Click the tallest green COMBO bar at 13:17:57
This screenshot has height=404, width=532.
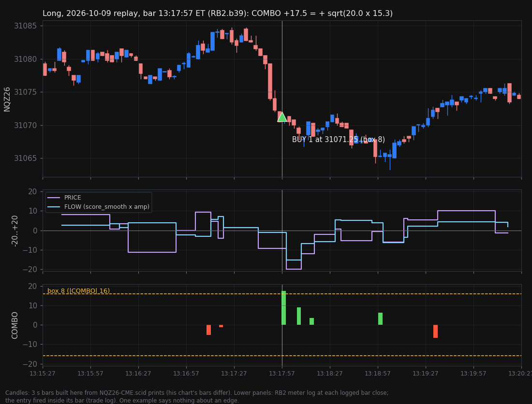point(283,308)
